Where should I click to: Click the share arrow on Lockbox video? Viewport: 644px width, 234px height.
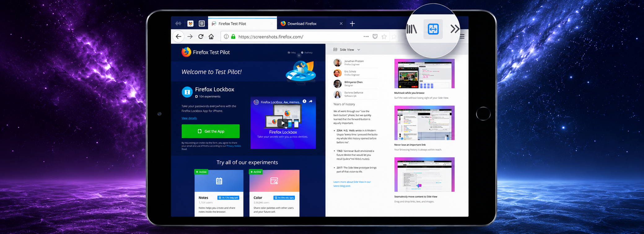tap(311, 102)
